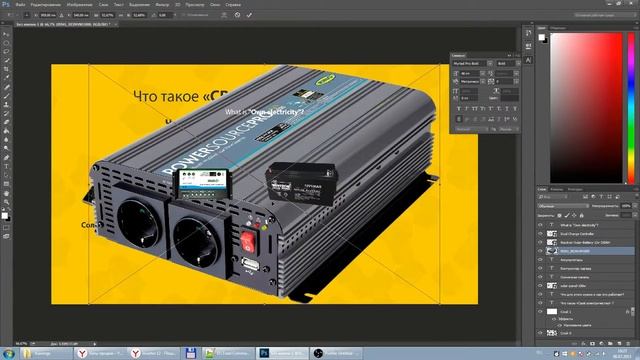Open the Справка menu
This screenshot has width=640, height=360.
pos(233,5)
